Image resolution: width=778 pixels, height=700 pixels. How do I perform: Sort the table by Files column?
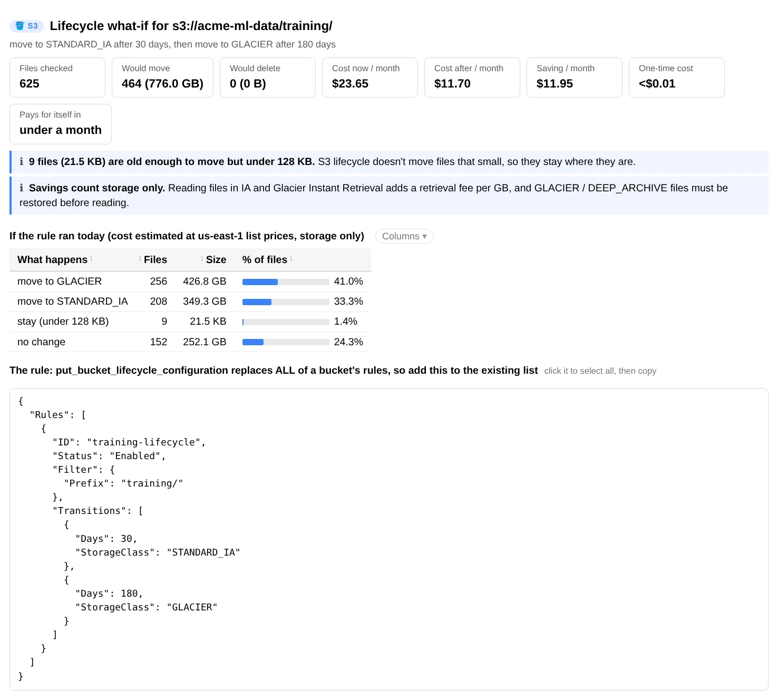153,260
